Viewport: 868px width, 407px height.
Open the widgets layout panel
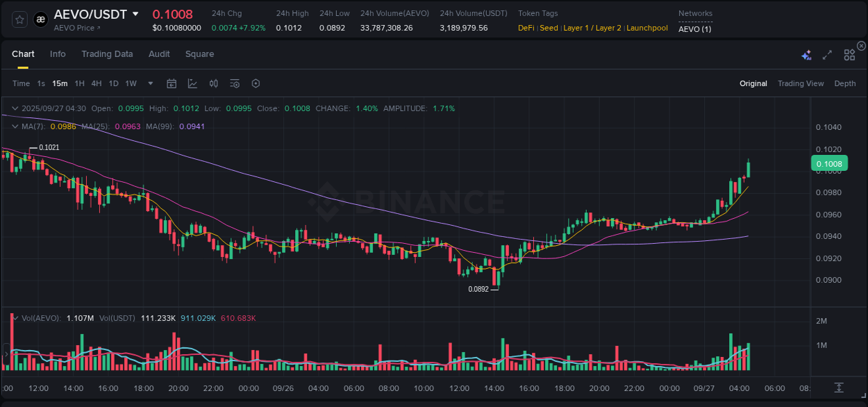pyautogui.click(x=849, y=55)
